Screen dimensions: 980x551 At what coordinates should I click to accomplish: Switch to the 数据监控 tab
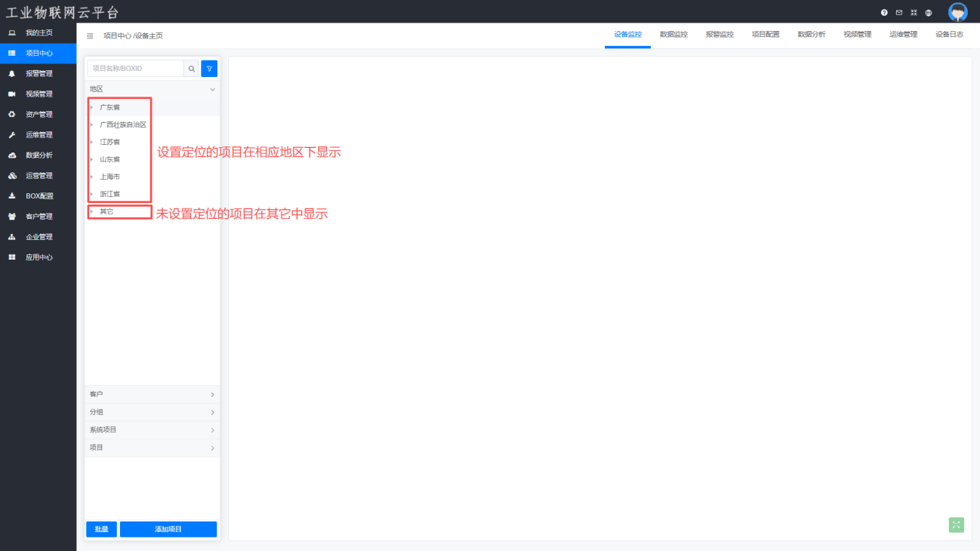click(x=673, y=35)
